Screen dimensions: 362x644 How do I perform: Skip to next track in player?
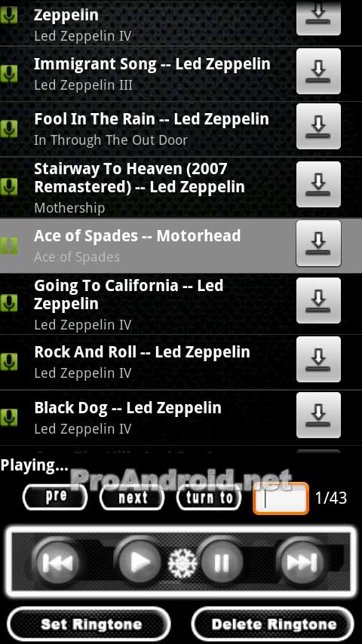301,562
